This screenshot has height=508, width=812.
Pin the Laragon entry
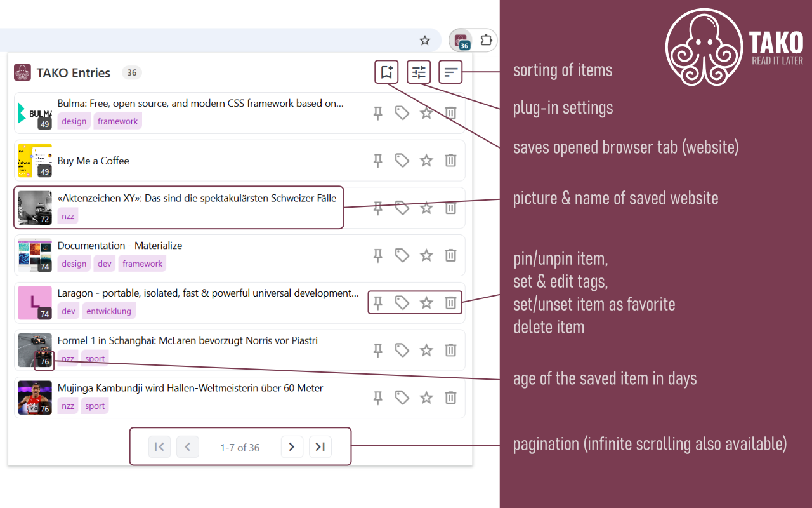(378, 303)
